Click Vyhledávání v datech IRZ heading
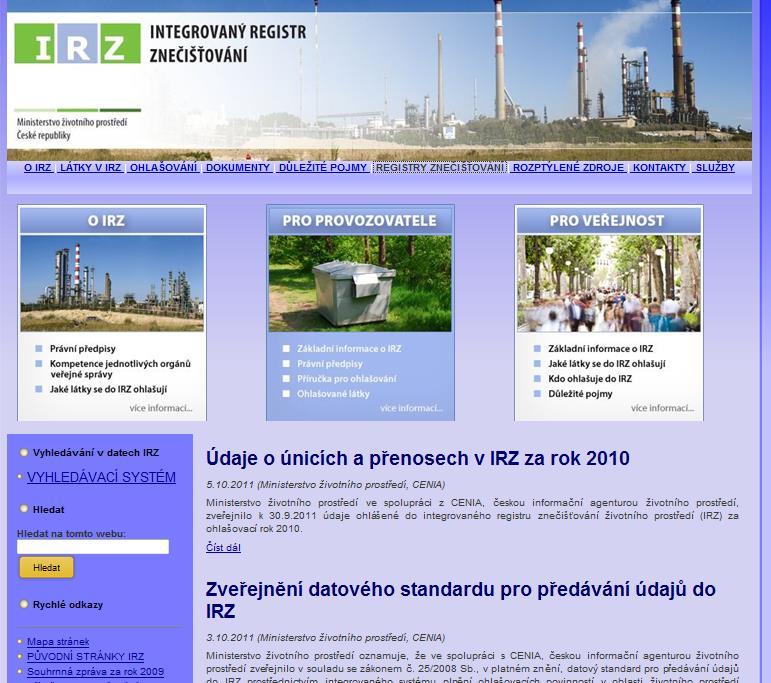Image resolution: width=771 pixels, height=683 pixels. coord(96,453)
